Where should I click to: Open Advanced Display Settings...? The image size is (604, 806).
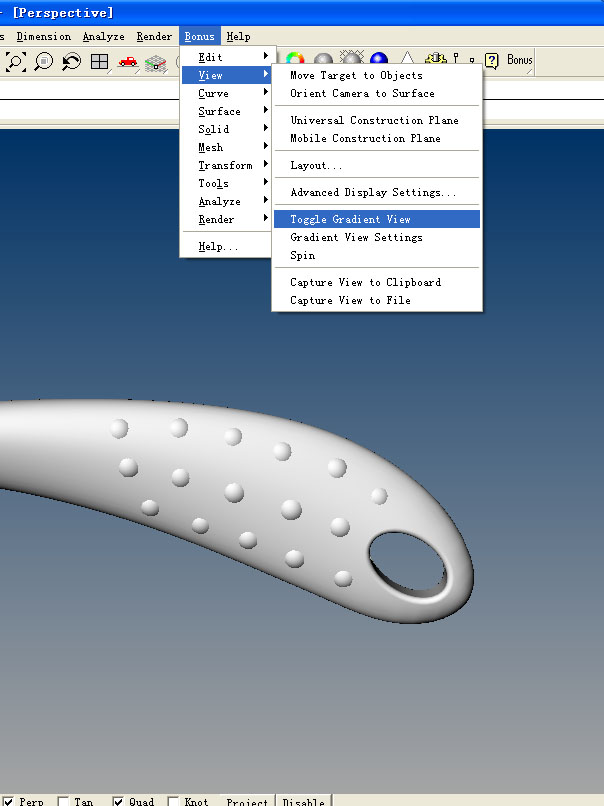[x=377, y=192]
